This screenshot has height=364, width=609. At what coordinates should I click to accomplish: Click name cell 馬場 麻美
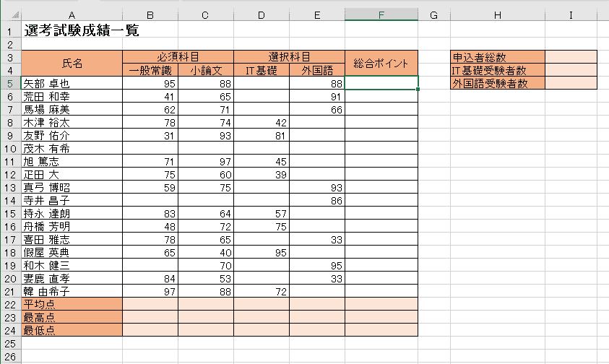pyautogui.click(x=72, y=109)
